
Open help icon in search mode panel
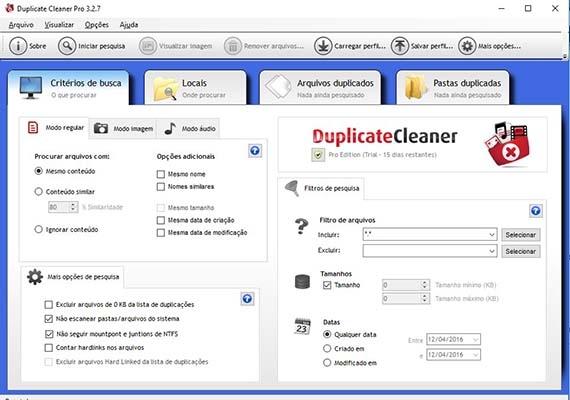point(255,151)
